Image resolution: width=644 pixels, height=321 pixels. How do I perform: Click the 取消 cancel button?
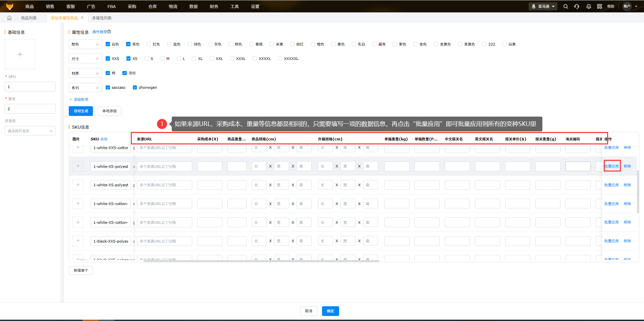pos(309,311)
